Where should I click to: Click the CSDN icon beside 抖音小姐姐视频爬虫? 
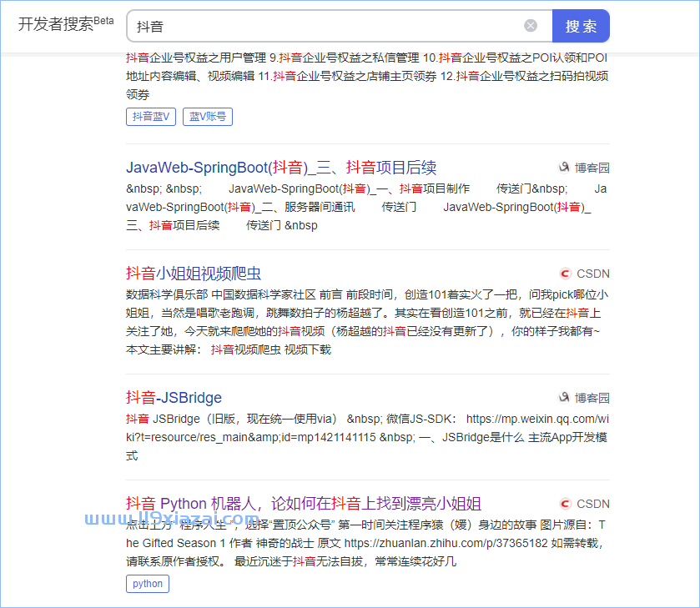565,274
